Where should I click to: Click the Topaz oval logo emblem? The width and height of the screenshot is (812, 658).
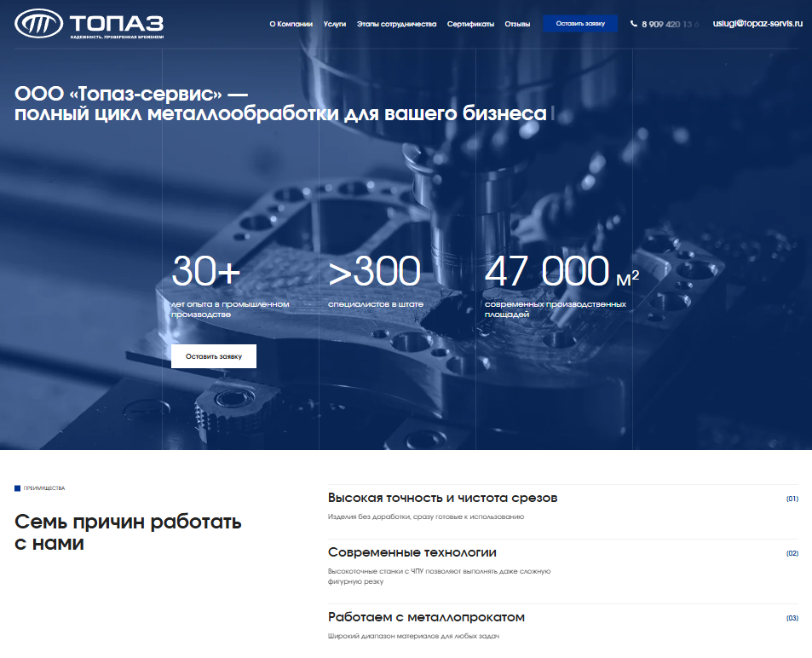[x=38, y=24]
